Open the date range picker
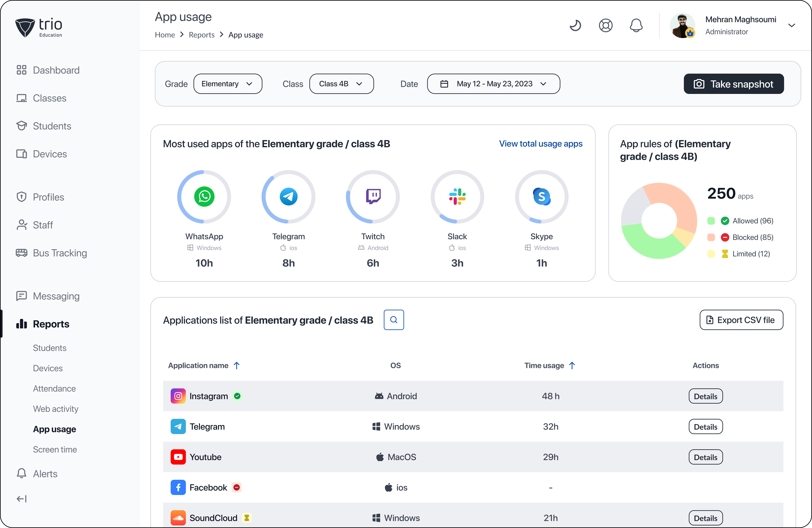Viewport: 812px width, 528px height. pyautogui.click(x=493, y=84)
